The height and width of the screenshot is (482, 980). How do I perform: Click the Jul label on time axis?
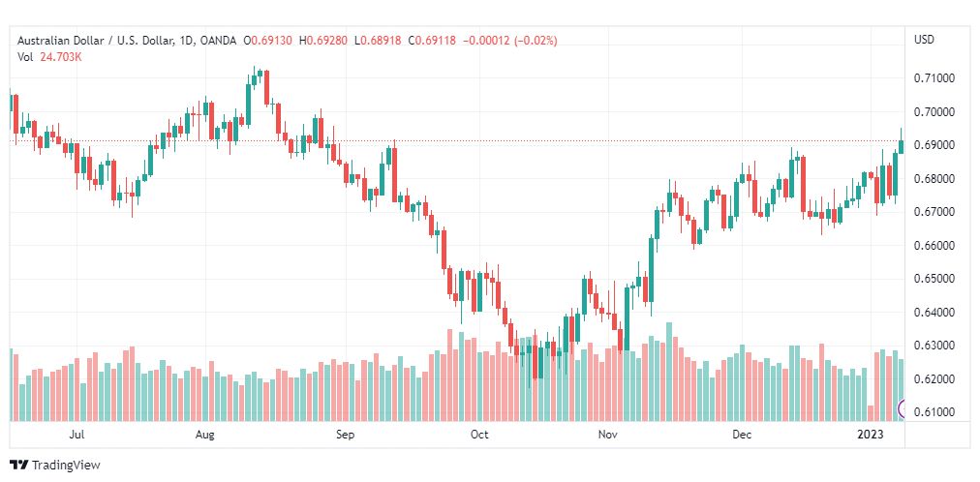(77, 436)
